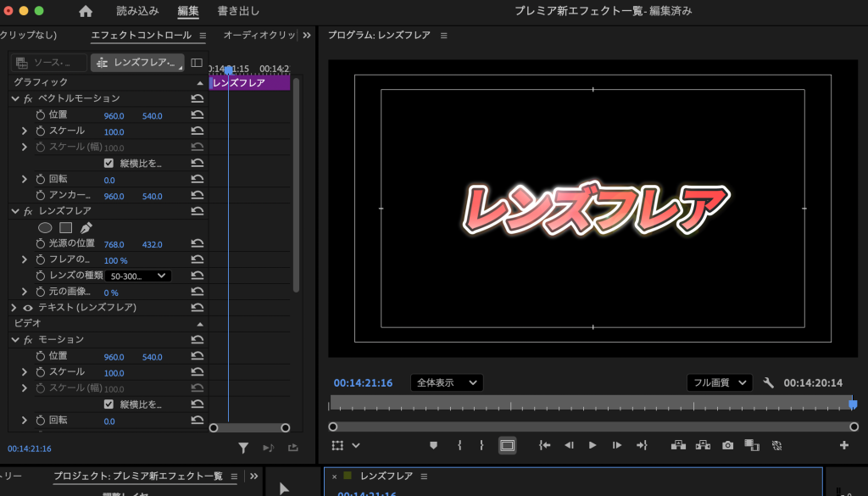868x496 pixels.
Task: Open the 全体表示 zoom level dropdown
Action: click(446, 382)
